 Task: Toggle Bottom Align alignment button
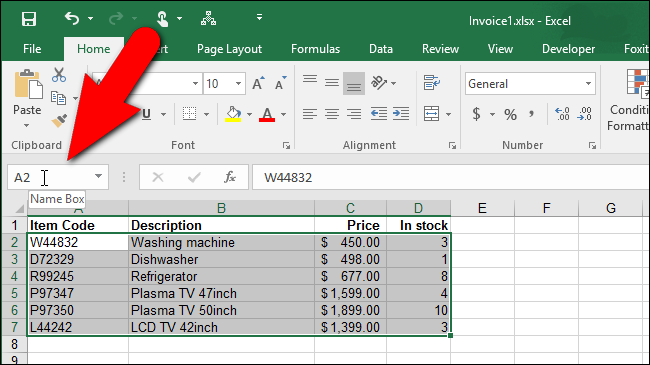[x=354, y=83]
